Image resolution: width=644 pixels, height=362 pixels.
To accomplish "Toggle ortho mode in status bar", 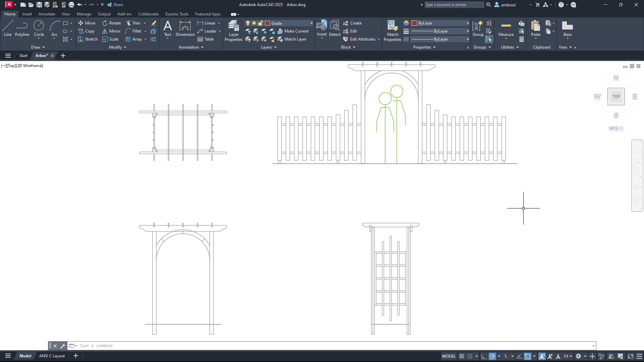I will coord(484,356).
